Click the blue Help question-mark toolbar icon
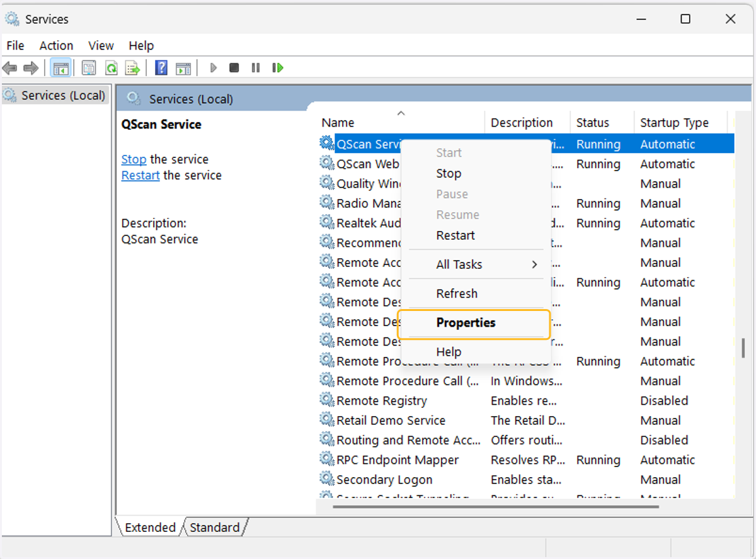The width and height of the screenshot is (756, 559). pyautogui.click(x=161, y=67)
